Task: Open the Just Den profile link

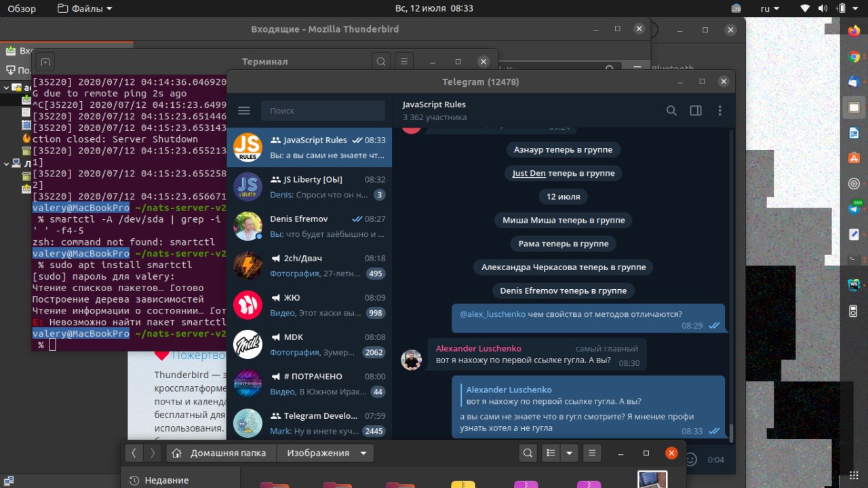Action: [529, 173]
